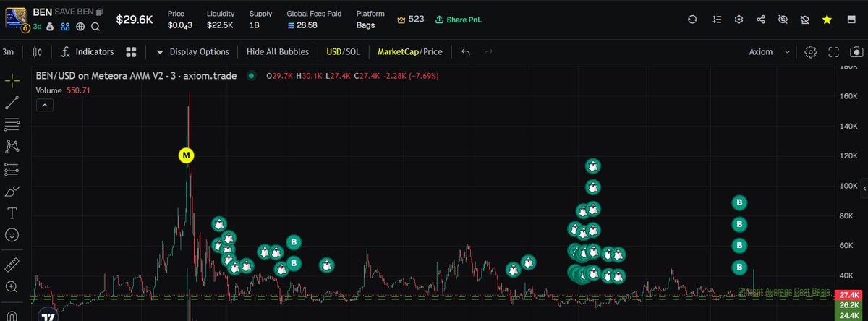The height and width of the screenshot is (321, 868).
Task: Click the share nodes icon
Action: 760,20
